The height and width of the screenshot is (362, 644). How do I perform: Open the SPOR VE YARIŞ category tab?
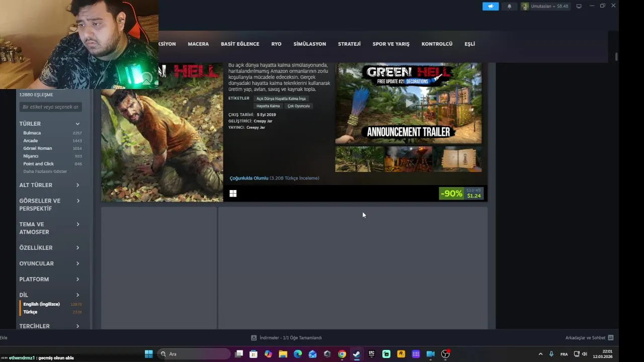(x=391, y=44)
